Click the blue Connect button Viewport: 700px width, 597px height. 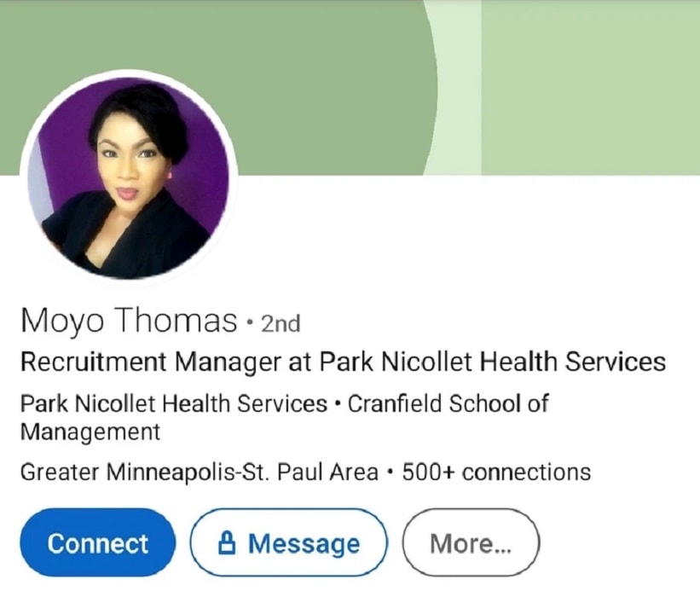pos(98,542)
